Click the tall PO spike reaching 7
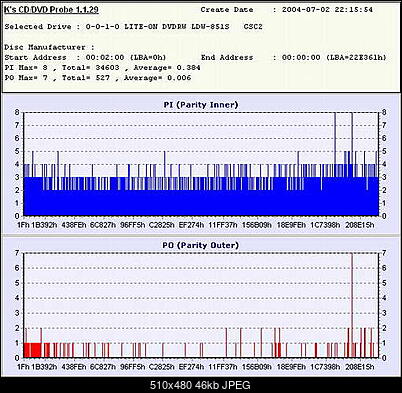This screenshot has width=402, height=393. [352, 305]
